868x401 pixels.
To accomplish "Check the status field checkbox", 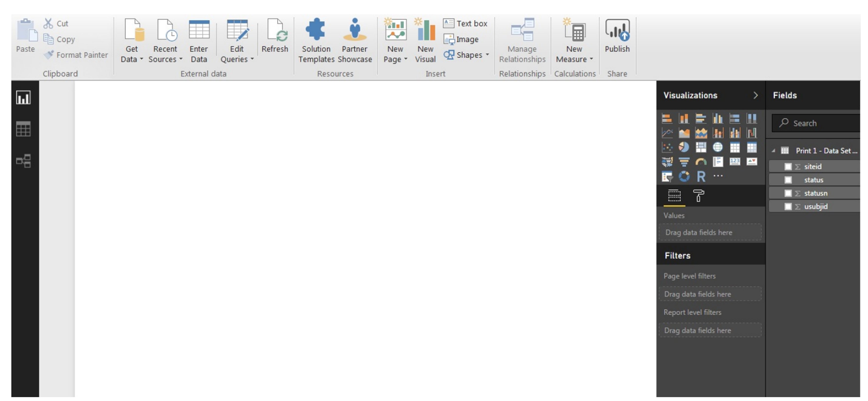I will [x=788, y=179].
